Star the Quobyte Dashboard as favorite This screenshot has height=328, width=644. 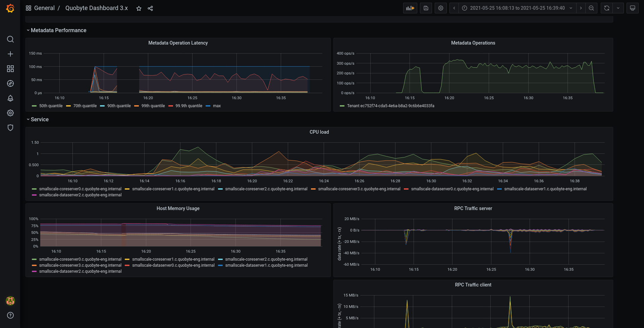pyautogui.click(x=139, y=8)
